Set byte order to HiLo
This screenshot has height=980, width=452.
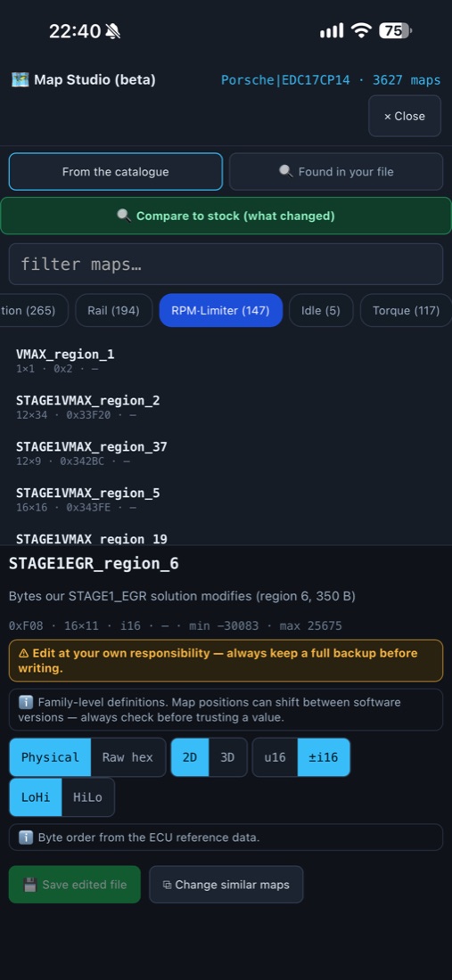88,796
